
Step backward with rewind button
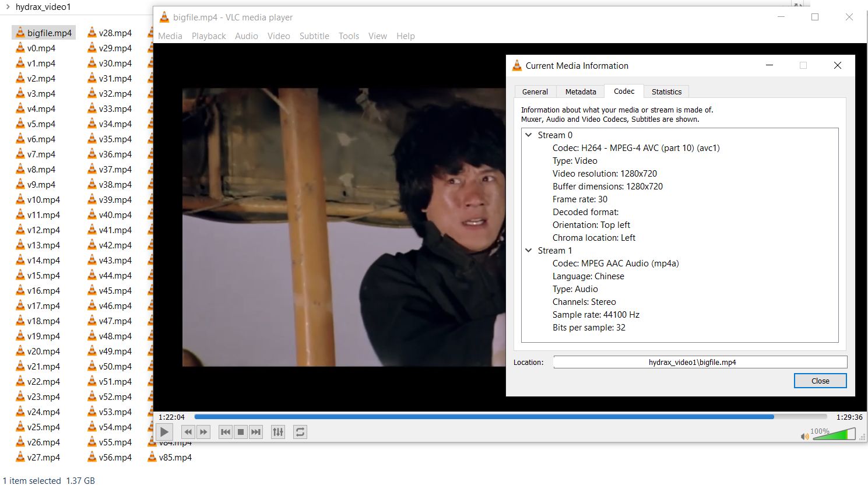(188, 432)
